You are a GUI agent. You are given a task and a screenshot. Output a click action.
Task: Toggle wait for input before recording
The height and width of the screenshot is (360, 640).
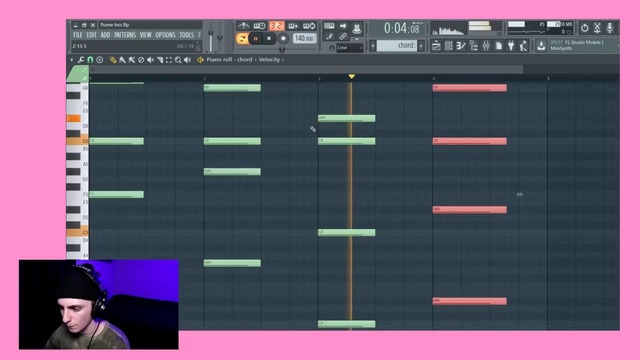point(260,26)
